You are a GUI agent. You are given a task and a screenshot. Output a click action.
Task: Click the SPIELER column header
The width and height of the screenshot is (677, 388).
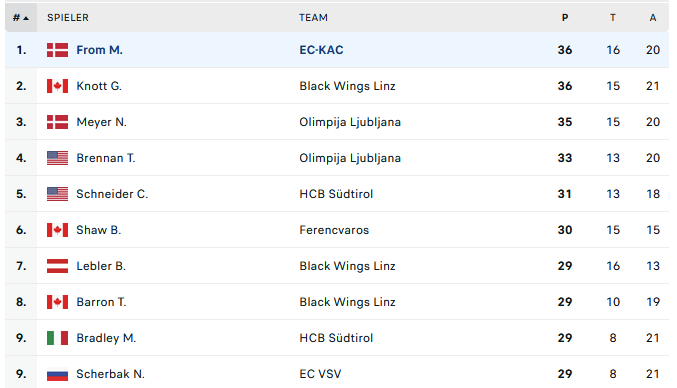(x=68, y=18)
